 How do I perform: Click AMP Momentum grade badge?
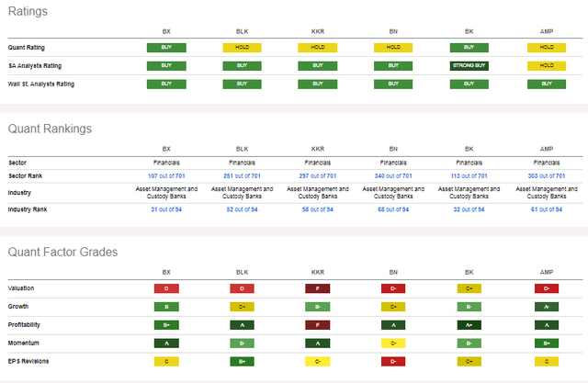(547, 344)
